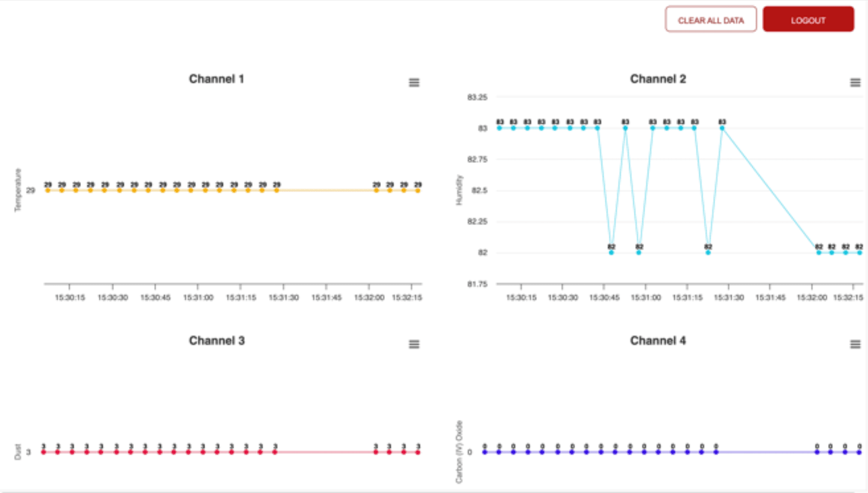This screenshot has width=868, height=493.
Task: Click the Carbon (IV) Oxide axis label
Action: (x=460, y=450)
